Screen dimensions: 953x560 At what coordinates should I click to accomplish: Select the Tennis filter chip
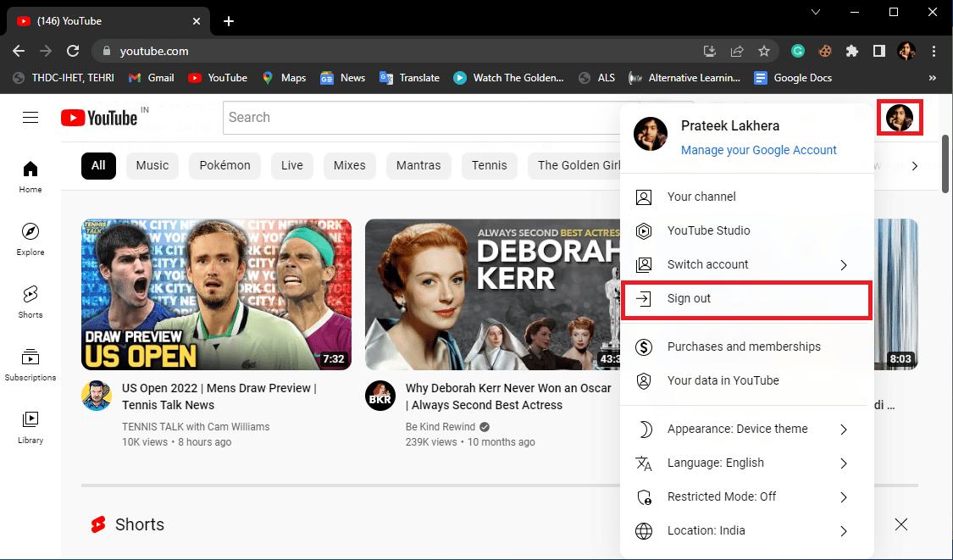pyautogui.click(x=490, y=165)
